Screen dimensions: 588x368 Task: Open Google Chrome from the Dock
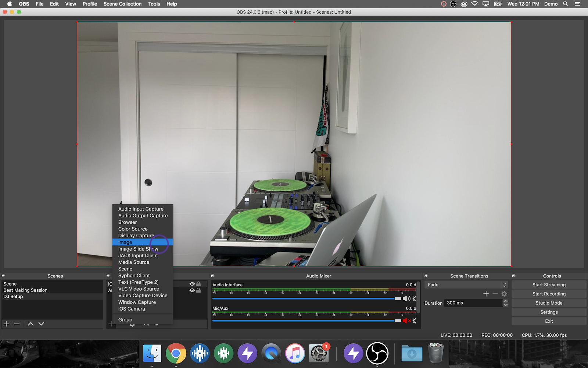pos(176,353)
